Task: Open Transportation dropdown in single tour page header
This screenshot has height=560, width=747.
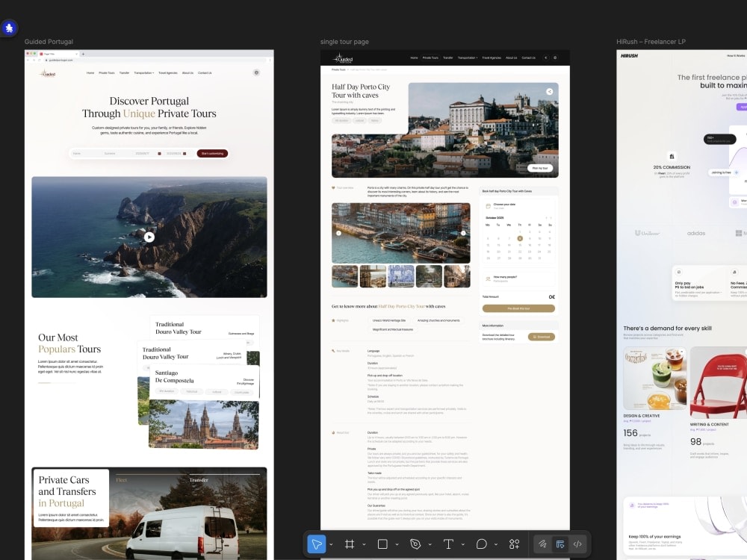Action: click(468, 57)
